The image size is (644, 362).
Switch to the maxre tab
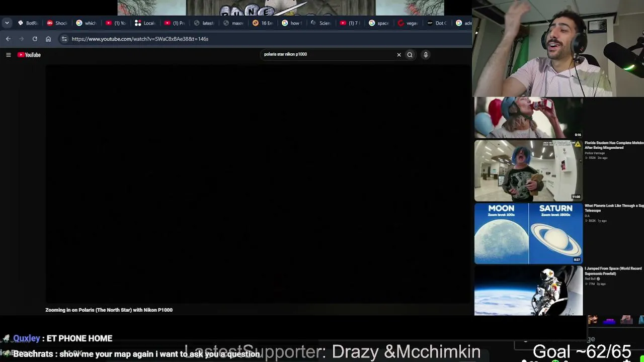pyautogui.click(x=233, y=23)
